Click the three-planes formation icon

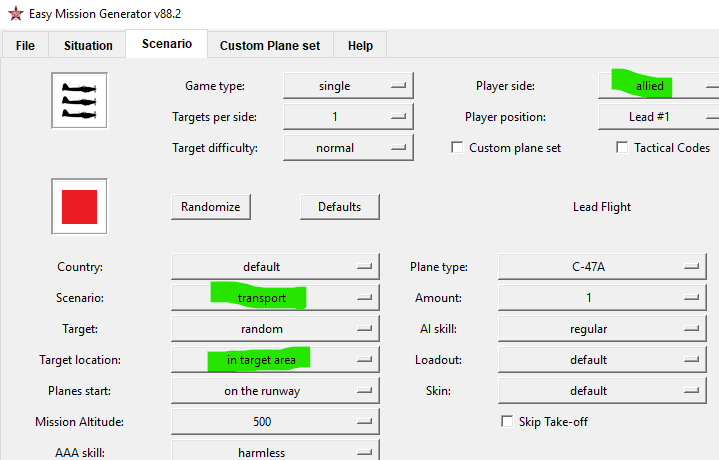click(79, 100)
